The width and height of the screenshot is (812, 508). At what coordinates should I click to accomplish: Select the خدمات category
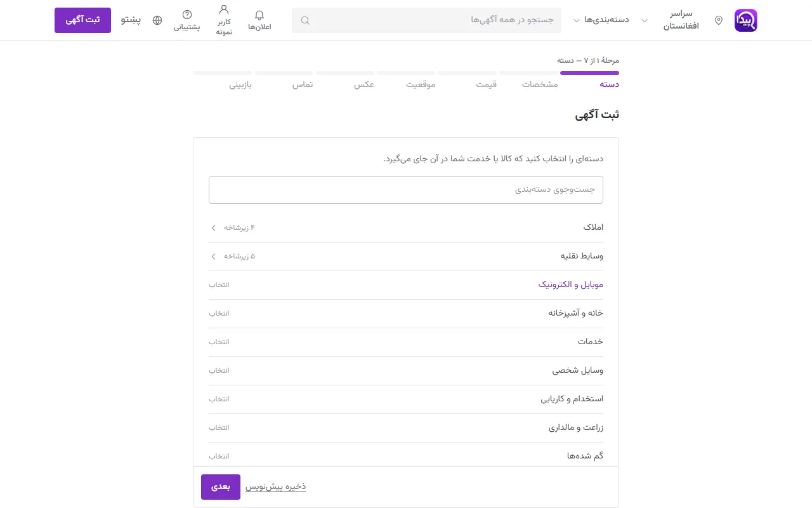pos(406,342)
